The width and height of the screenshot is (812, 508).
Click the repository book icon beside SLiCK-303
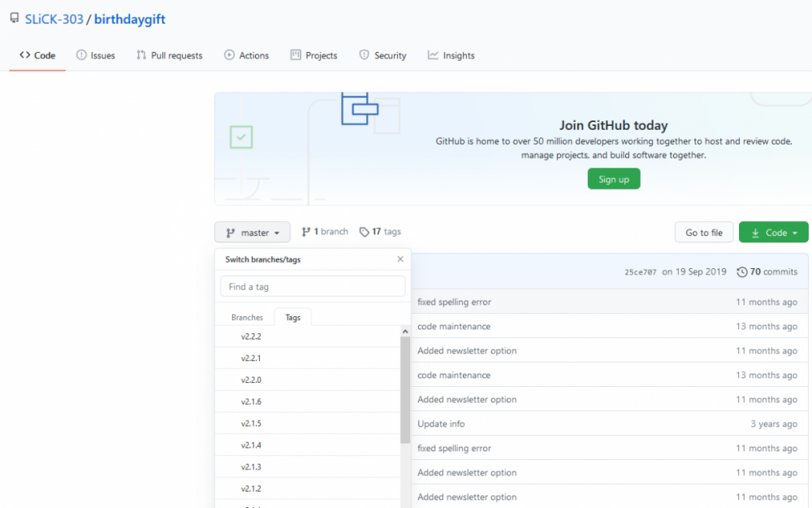[14, 19]
